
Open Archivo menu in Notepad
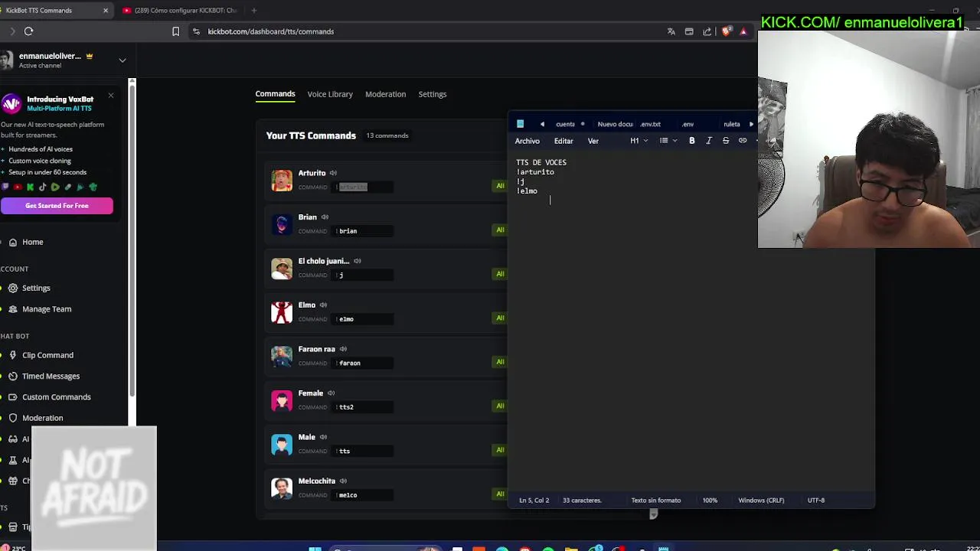pyautogui.click(x=528, y=141)
